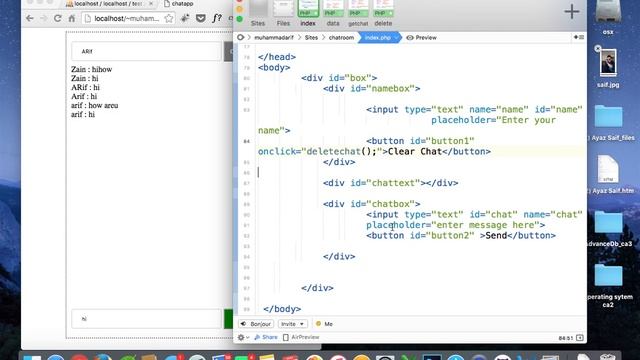Switch to the getchat PHP document tab

tap(358, 13)
